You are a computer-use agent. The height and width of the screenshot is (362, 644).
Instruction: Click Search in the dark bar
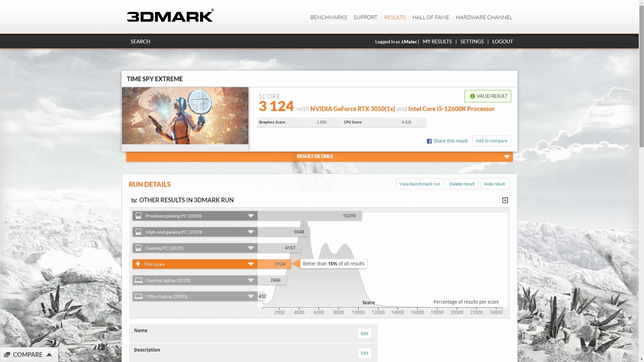(x=140, y=41)
